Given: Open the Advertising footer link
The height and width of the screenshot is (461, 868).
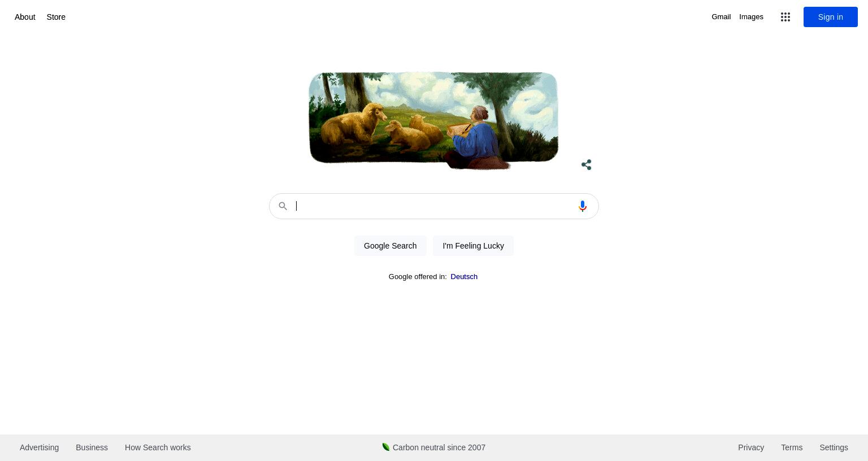Looking at the screenshot, I should pyautogui.click(x=39, y=447).
